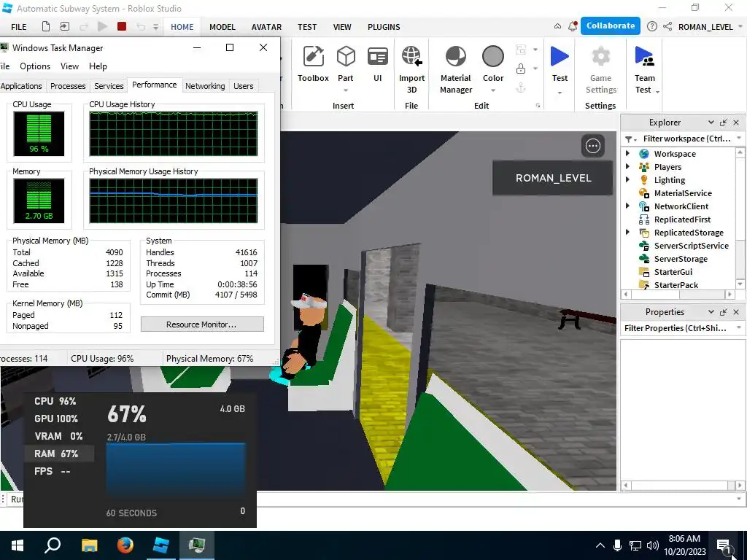Click the Resource Monitor button
Screen dimensions: 747x560
point(202,324)
